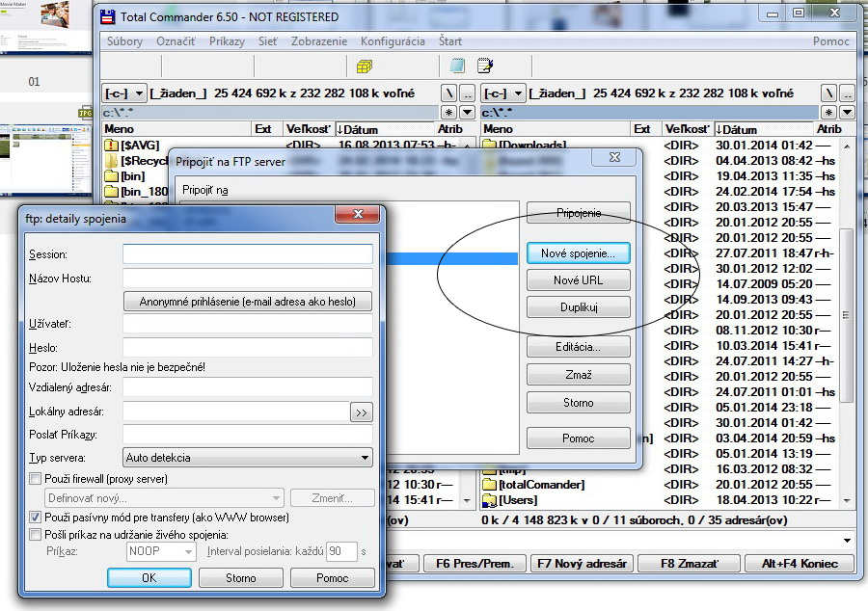Open left panel drive [-c-] dropdown

point(124,93)
